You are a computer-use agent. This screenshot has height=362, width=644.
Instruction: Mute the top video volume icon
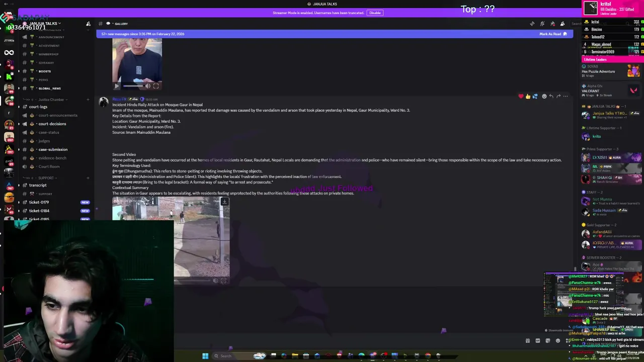click(x=148, y=86)
